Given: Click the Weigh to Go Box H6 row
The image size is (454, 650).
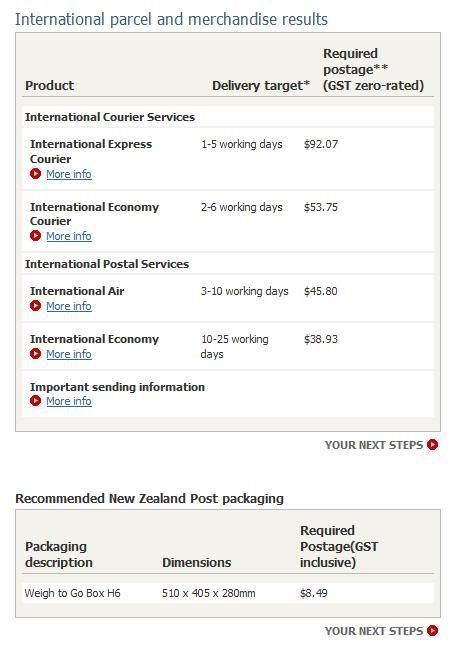Looking at the screenshot, I should 228,593.
